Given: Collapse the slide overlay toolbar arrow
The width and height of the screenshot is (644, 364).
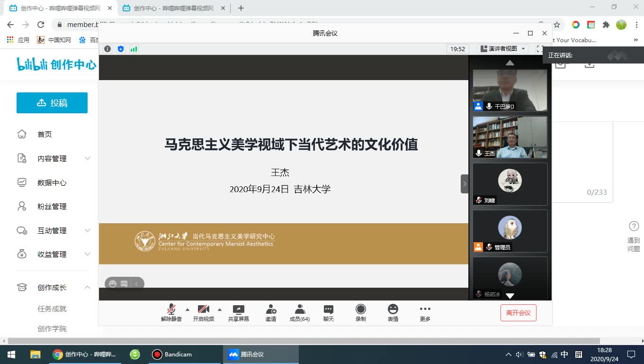Looking at the screenshot, I should (x=136, y=284).
